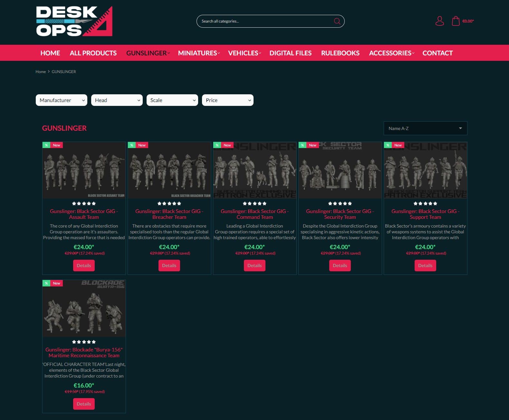The height and width of the screenshot is (420, 509).
Task: Open the Price filter dropdown
Action: [x=228, y=100]
